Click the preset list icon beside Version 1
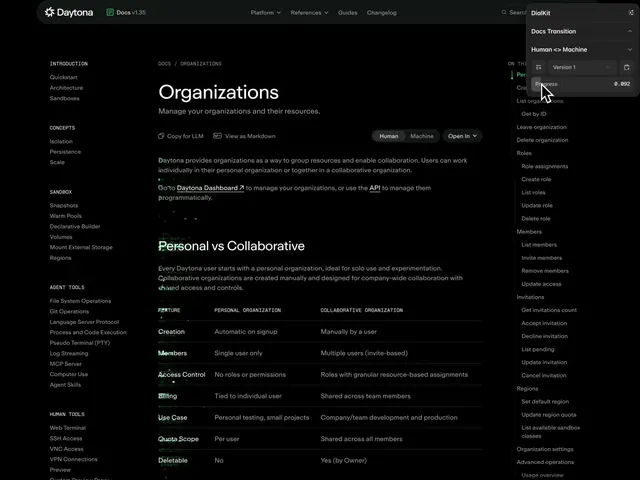This screenshot has width=640, height=480. pyautogui.click(x=539, y=67)
